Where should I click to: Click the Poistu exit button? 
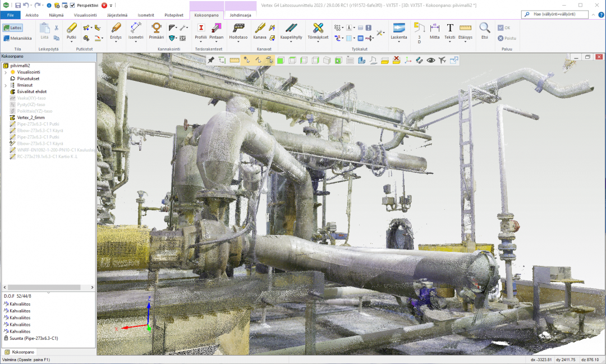coord(507,38)
